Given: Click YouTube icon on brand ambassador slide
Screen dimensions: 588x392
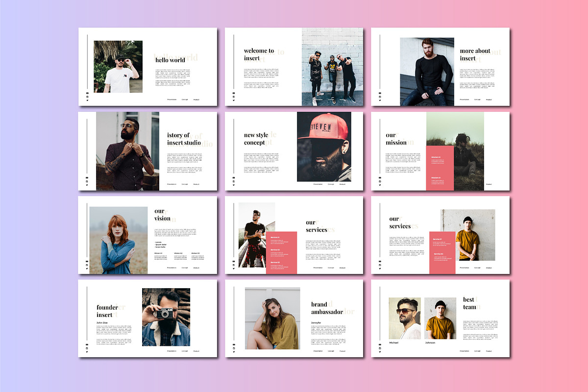Looking at the screenshot, I should click(x=234, y=345).
